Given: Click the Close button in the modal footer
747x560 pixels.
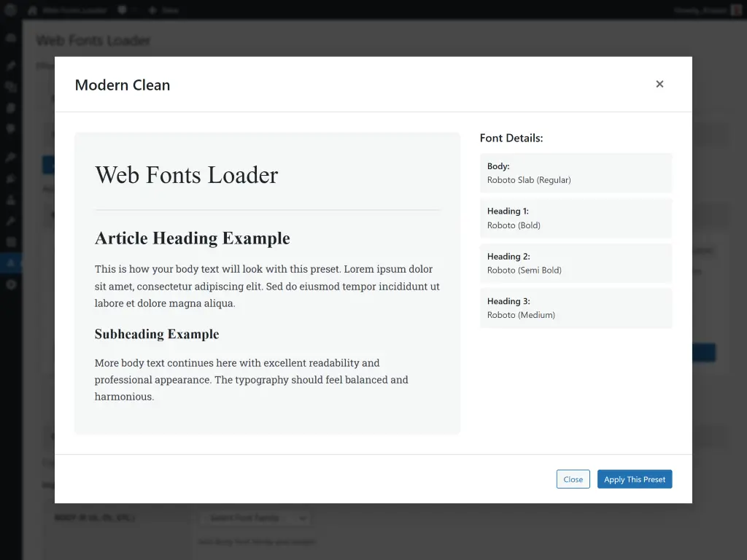Looking at the screenshot, I should (573, 479).
